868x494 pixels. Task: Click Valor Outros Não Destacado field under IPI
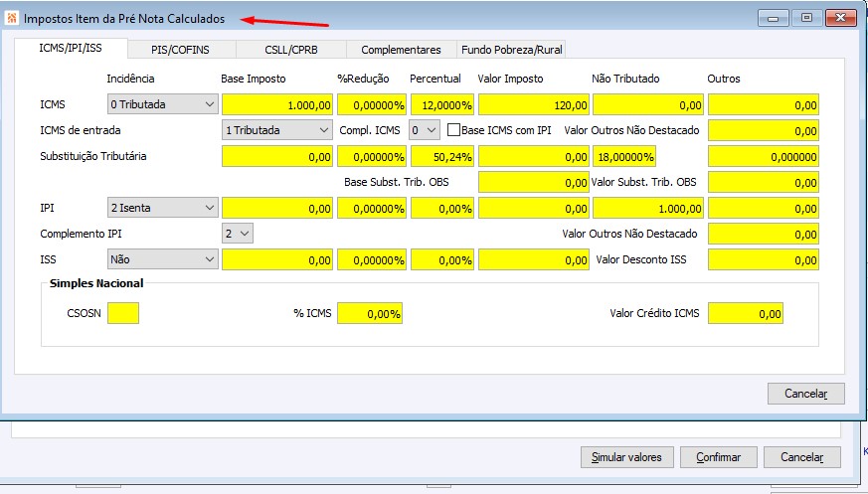[x=764, y=234]
